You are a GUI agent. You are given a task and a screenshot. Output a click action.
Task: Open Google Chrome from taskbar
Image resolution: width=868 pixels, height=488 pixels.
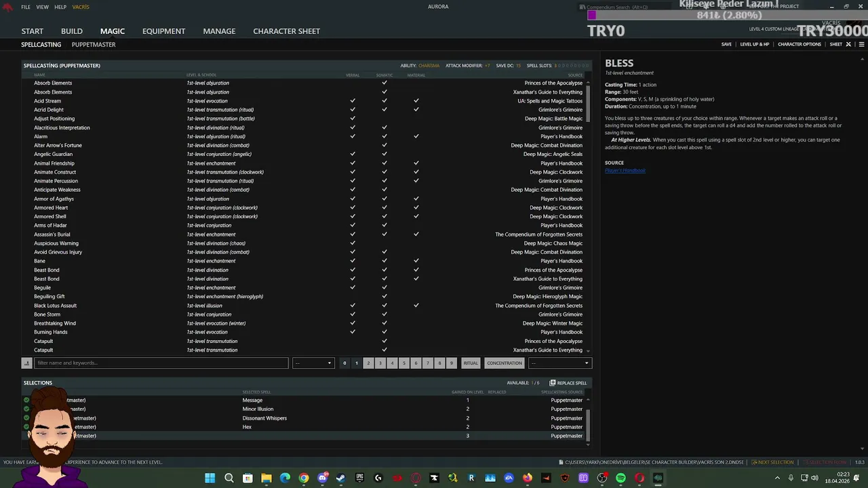304,478
